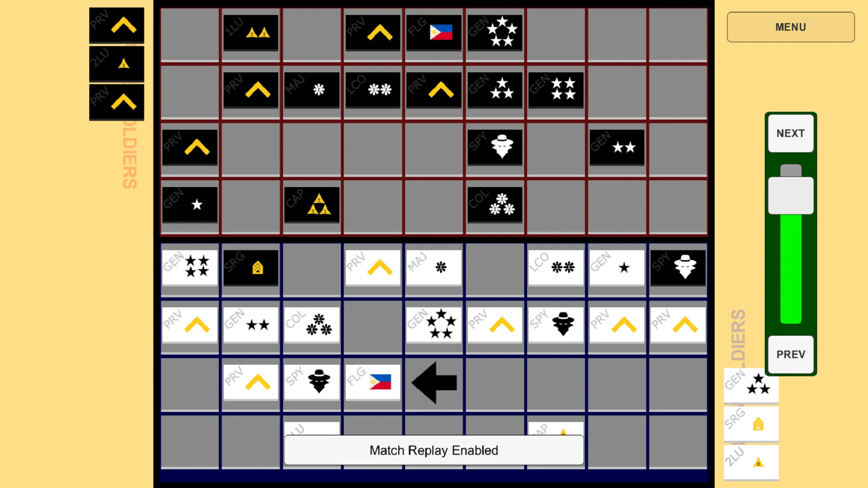This screenshot has width=868, height=488.
Task: Click the GEN one-star piece black zone
Action: [x=191, y=205]
